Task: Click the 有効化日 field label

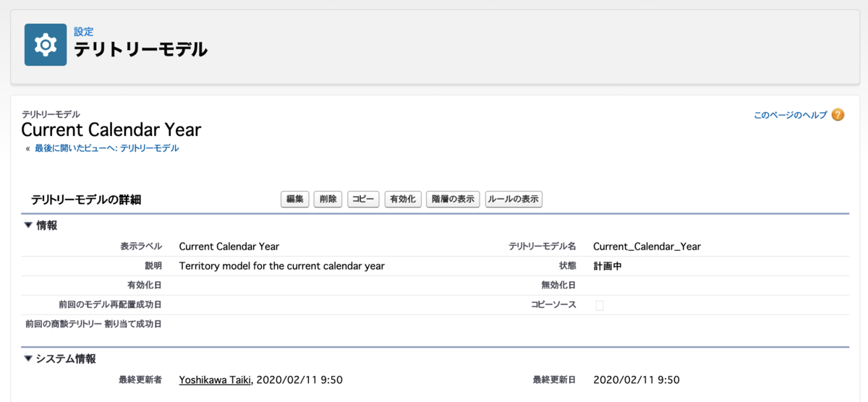Action: pos(144,286)
